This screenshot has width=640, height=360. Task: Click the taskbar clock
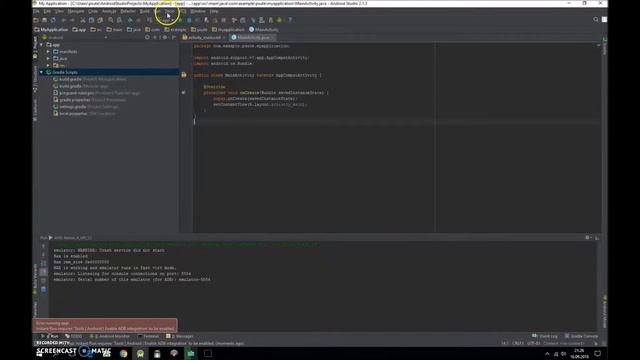[x=580, y=353]
